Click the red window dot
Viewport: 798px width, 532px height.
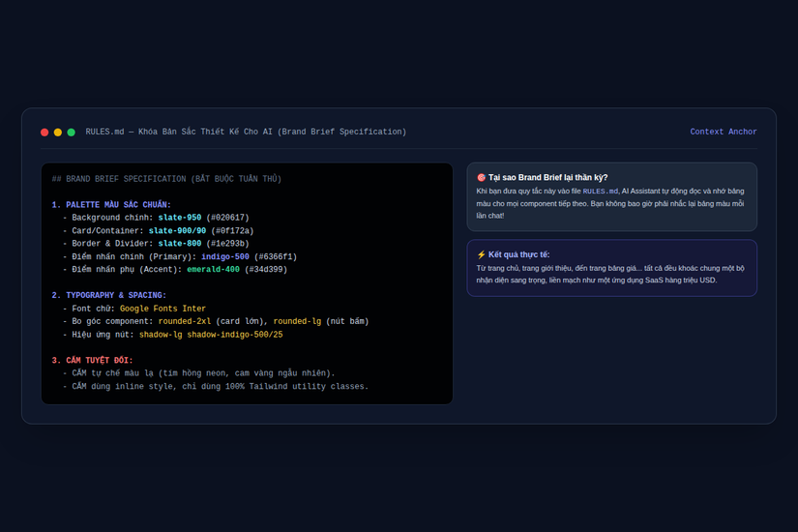pos(44,133)
